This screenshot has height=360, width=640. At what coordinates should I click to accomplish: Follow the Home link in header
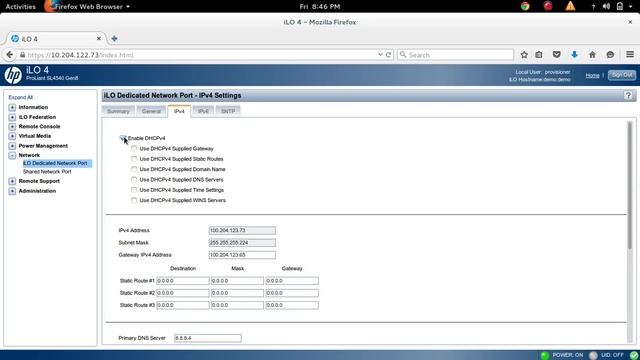click(592, 76)
